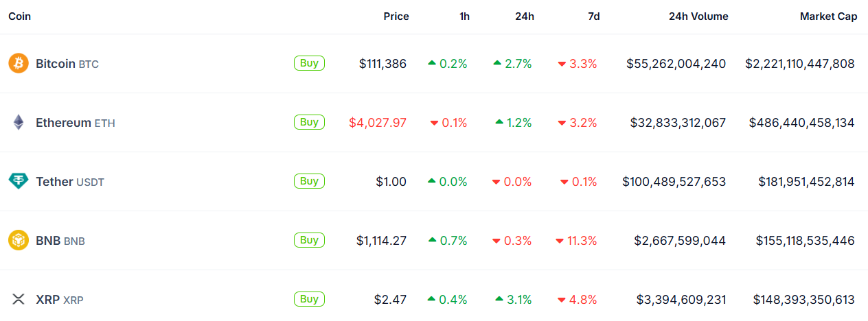Sort the table by Price column
The image size is (868, 321).
(x=396, y=16)
